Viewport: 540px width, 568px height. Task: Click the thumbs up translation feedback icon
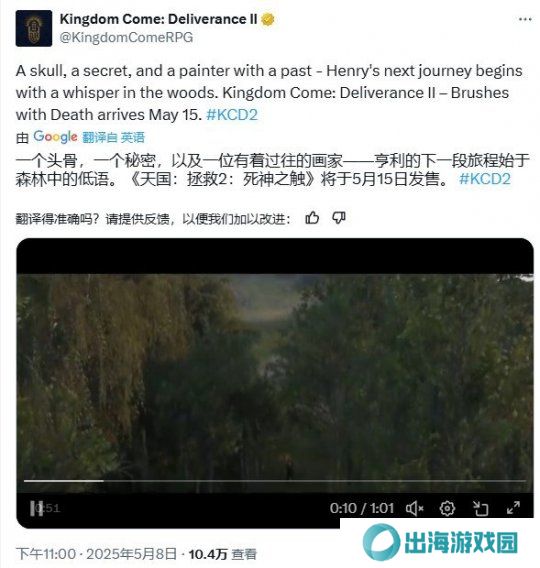pyautogui.click(x=312, y=218)
